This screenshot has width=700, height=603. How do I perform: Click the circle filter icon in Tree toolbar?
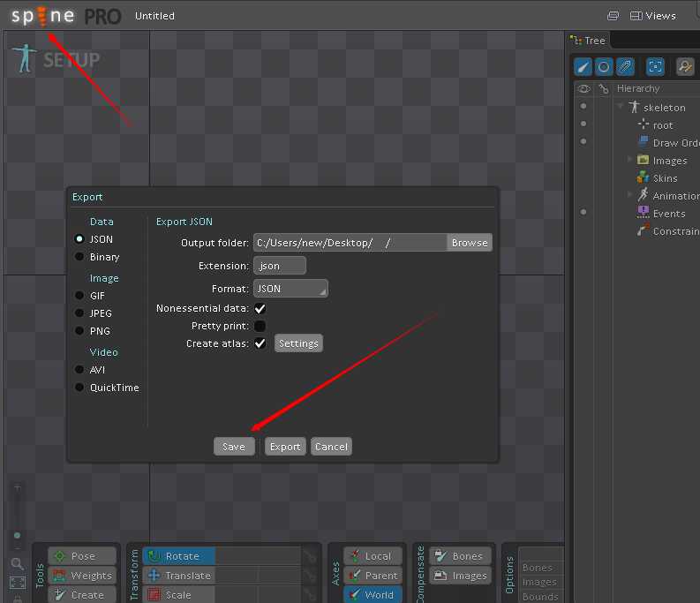click(x=604, y=67)
